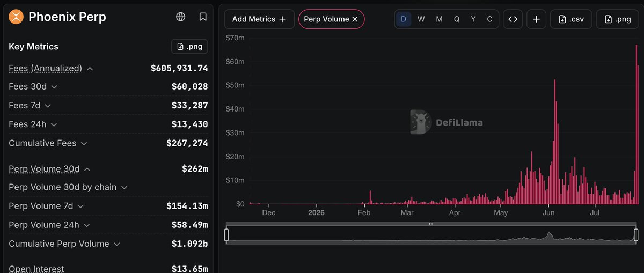Download Key Metrics as .png
This screenshot has height=273, width=644.
click(189, 47)
